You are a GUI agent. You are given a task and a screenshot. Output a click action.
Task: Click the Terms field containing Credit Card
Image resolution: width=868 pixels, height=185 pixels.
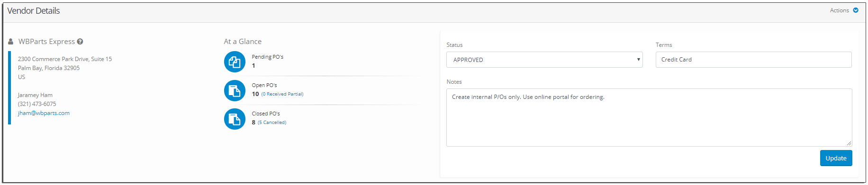click(x=753, y=60)
